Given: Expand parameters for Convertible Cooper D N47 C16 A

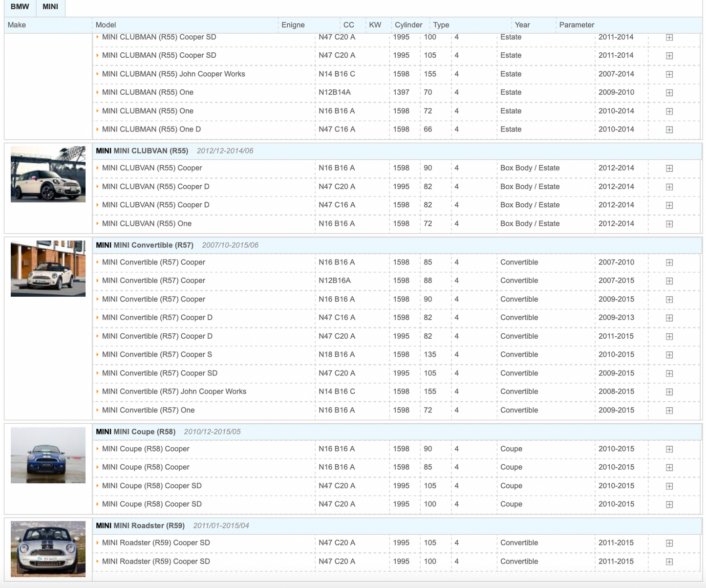Looking at the screenshot, I should 669,318.
